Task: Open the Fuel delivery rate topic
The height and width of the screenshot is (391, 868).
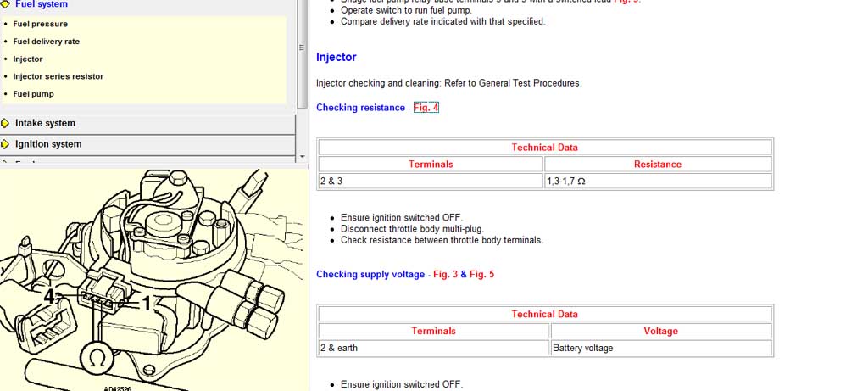Action: [46, 42]
